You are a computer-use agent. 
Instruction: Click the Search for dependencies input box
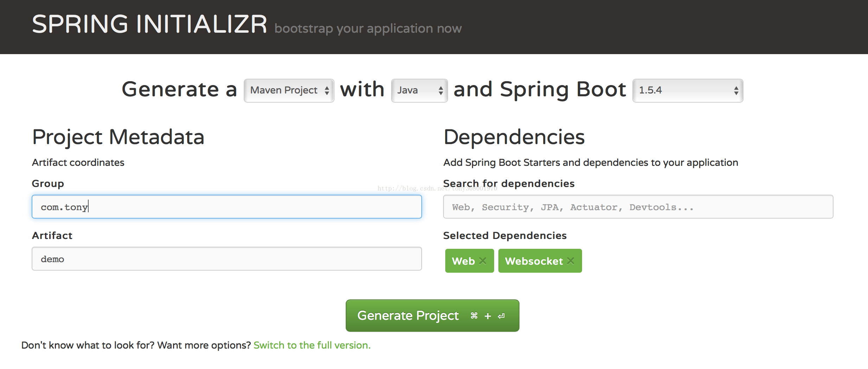click(x=638, y=207)
